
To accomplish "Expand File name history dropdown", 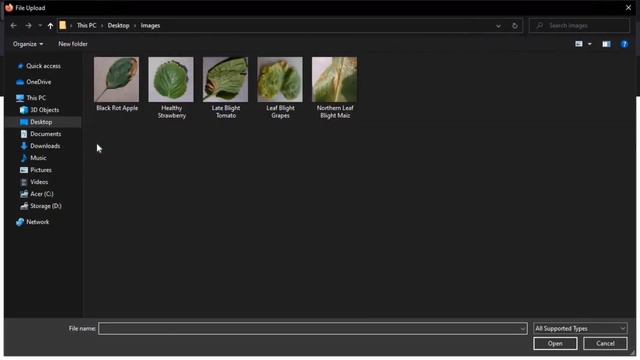I will coord(522,328).
